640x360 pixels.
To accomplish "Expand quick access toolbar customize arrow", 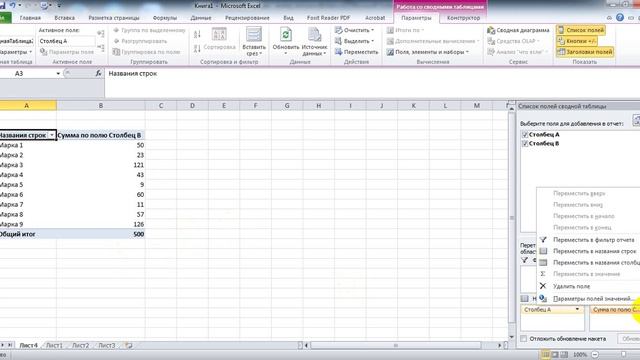I will tap(59, 5).
